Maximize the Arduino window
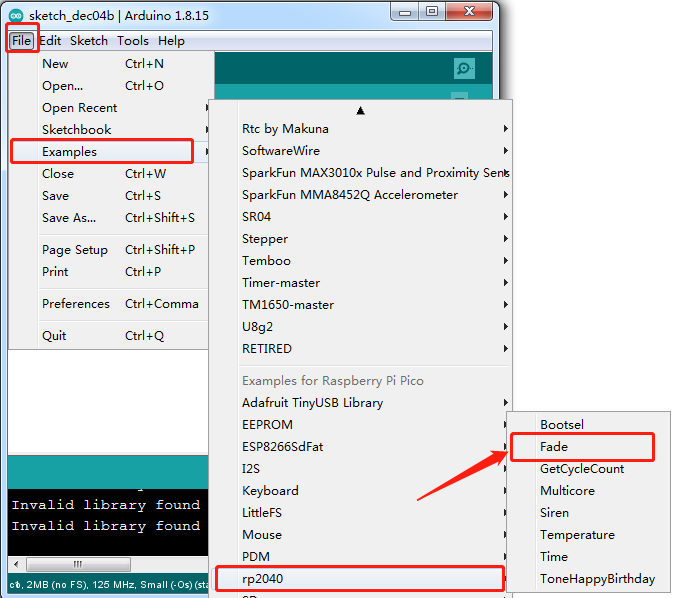Viewport: 676px width, 598px height. [x=432, y=12]
